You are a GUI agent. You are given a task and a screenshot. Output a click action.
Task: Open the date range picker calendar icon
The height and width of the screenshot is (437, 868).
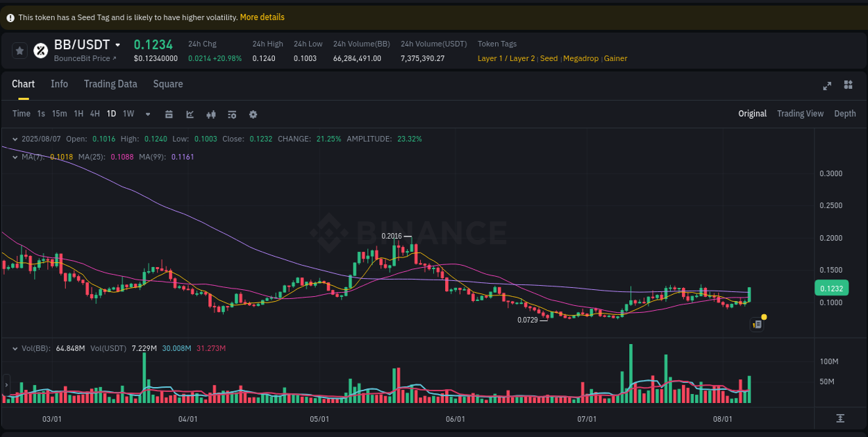pos(169,113)
